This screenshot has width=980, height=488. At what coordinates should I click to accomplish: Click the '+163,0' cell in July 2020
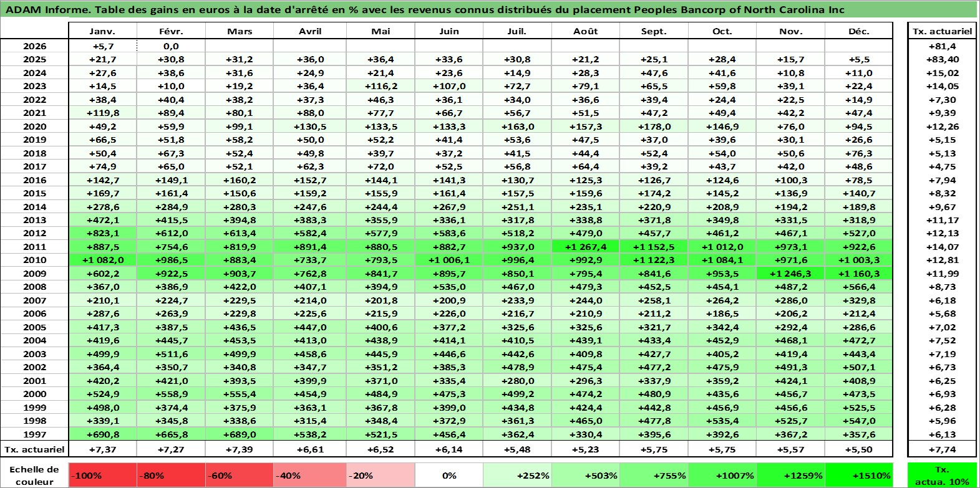[517, 127]
